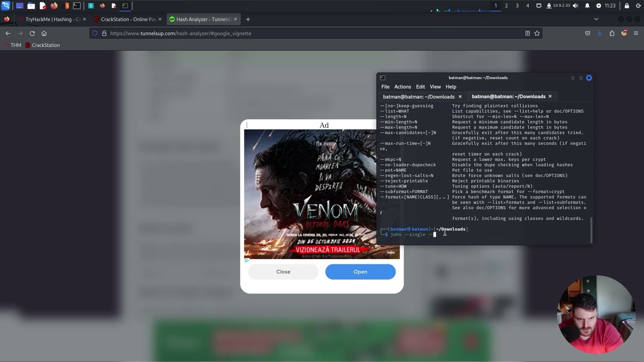Go to the Firefox home page
Image resolution: width=644 pixels, height=362 pixels.
pos(44,33)
